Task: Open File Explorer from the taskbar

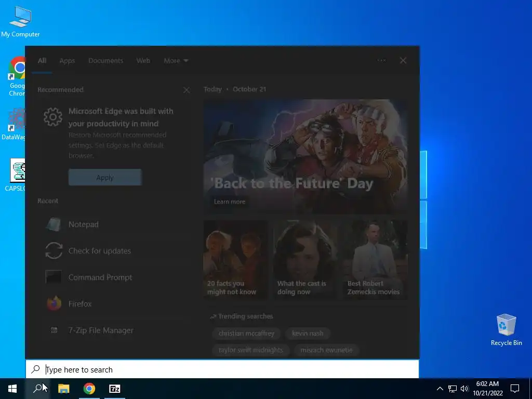Action: [63, 389]
